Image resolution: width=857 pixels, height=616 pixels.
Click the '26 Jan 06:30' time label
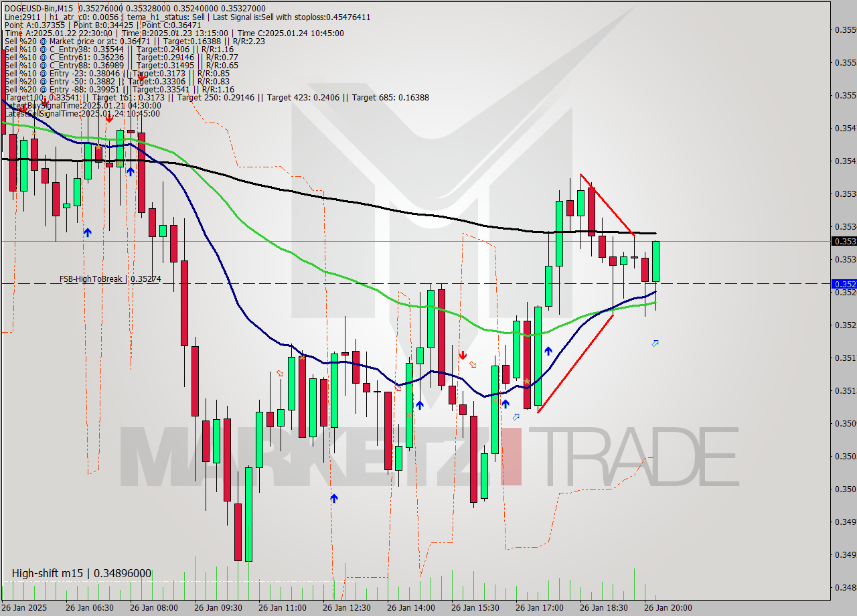(90, 607)
